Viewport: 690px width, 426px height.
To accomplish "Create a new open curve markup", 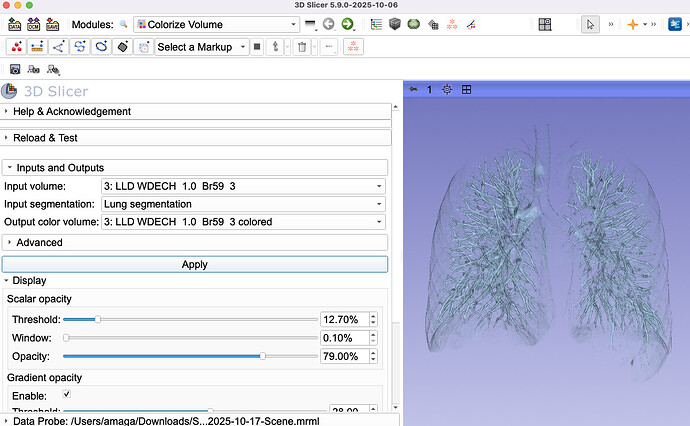I will pos(80,47).
